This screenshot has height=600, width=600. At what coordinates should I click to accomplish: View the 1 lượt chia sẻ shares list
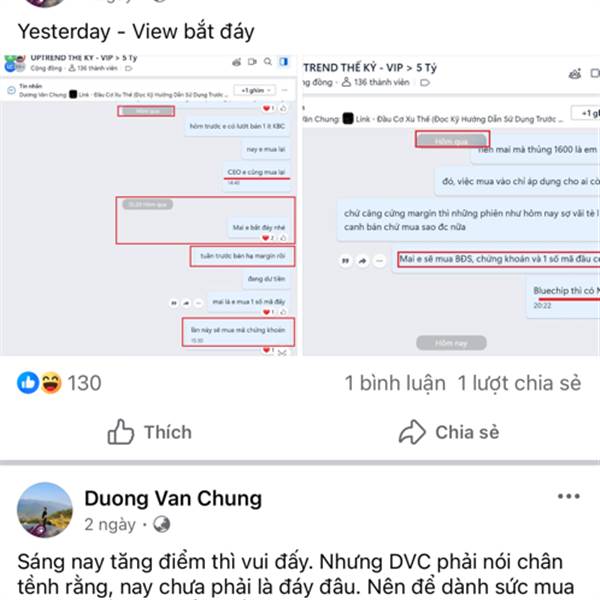point(519,383)
